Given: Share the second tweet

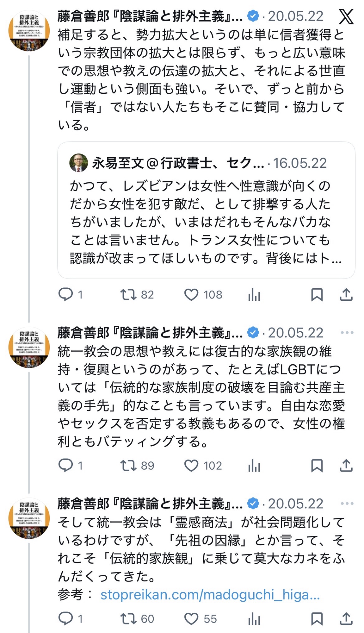Looking at the screenshot, I should [346, 466].
